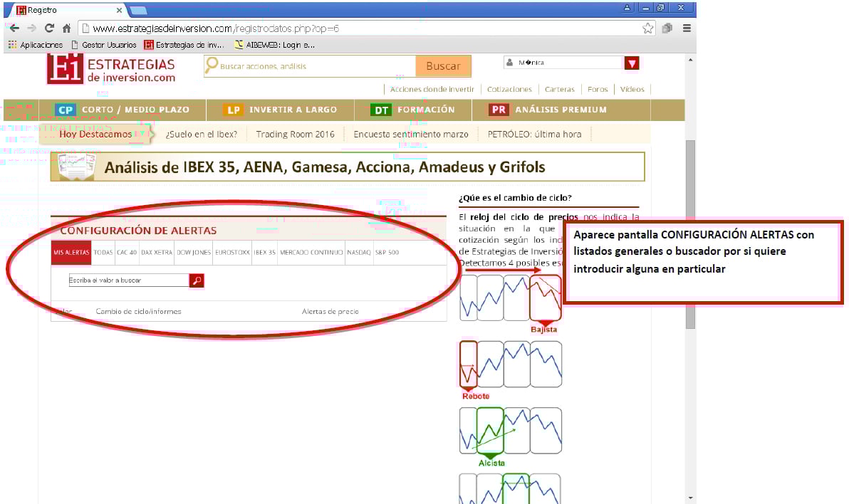Reload the page with refresh icon

[x=49, y=28]
